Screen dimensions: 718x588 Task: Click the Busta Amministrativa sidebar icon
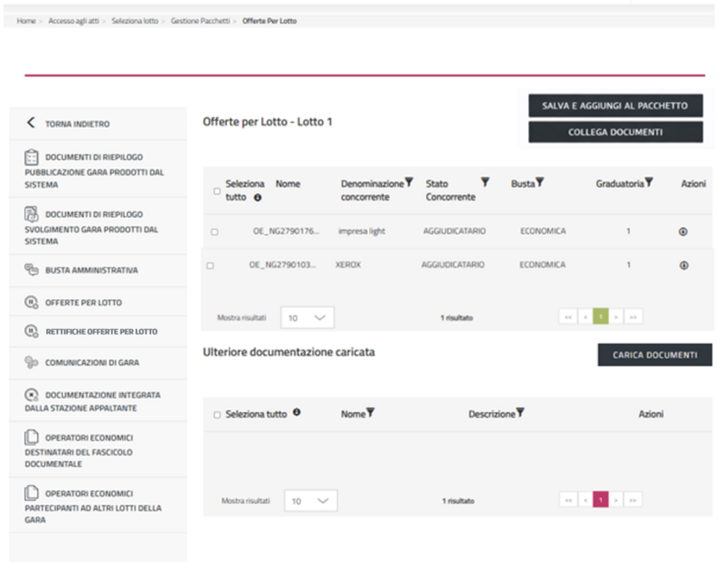[x=31, y=270]
